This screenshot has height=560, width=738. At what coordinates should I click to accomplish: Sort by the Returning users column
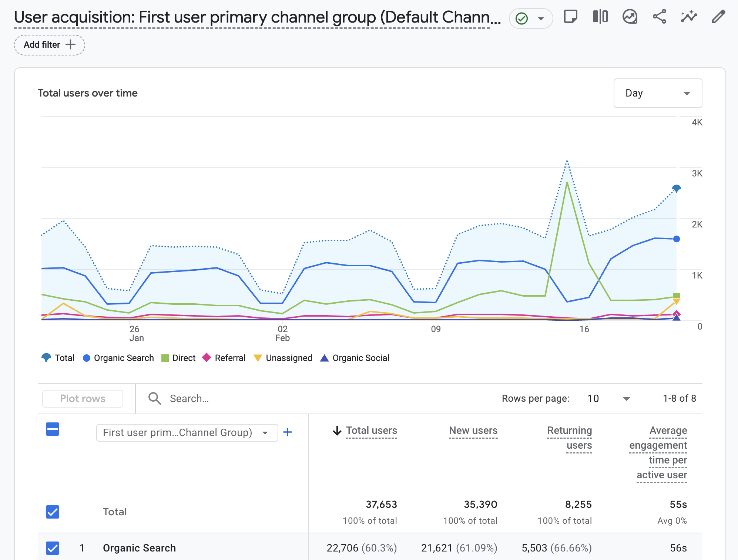pyautogui.click(x=570, y=438)
